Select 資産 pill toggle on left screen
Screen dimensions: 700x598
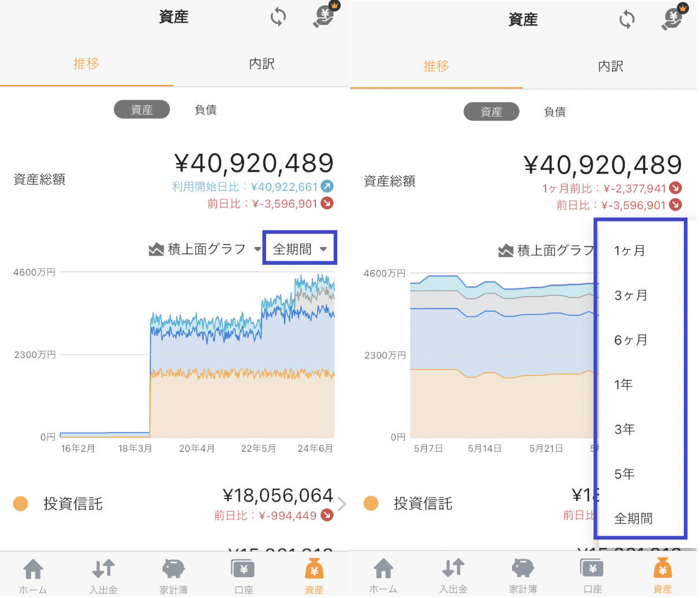pos(142,109)
